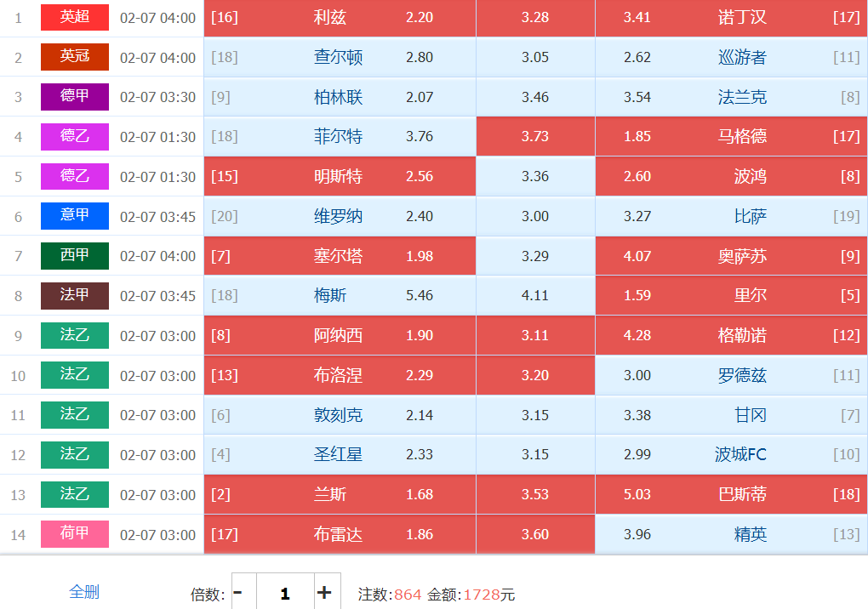Deselect draw odds 3.73 in 菲尔特 match
This screenshot has width=868, height=609.
point(535,137)
